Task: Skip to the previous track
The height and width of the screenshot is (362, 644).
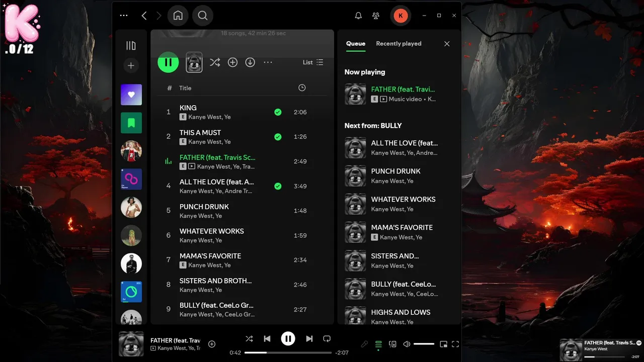Action: pos(267,339)
